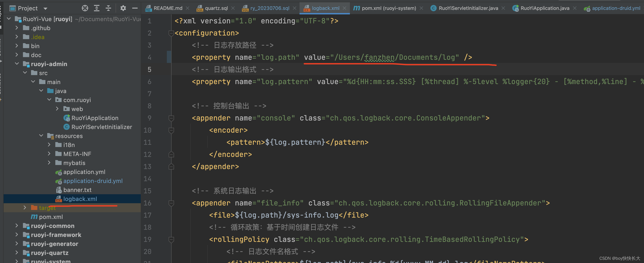Viewport: 644px width, 263px height.
Task: Click the sys-info.log file path line
Action: 289,215
